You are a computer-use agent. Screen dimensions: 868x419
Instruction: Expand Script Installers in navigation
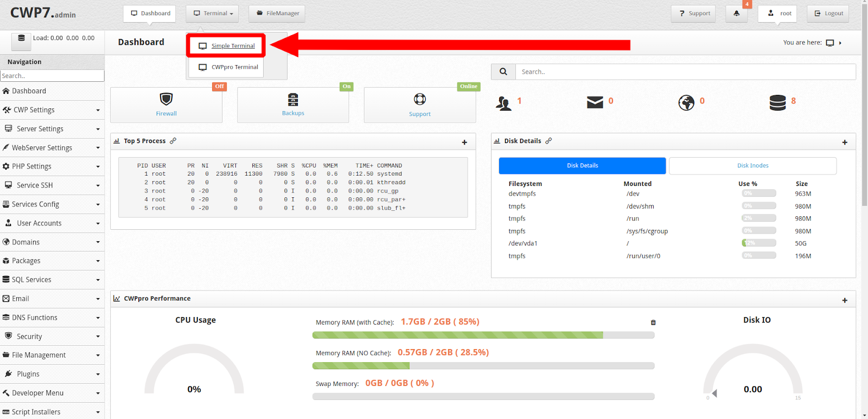52,412
